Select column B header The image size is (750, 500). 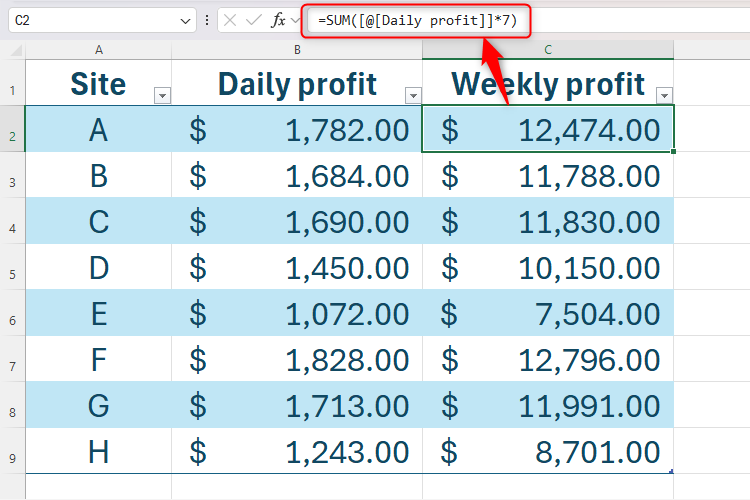[297, 50]
